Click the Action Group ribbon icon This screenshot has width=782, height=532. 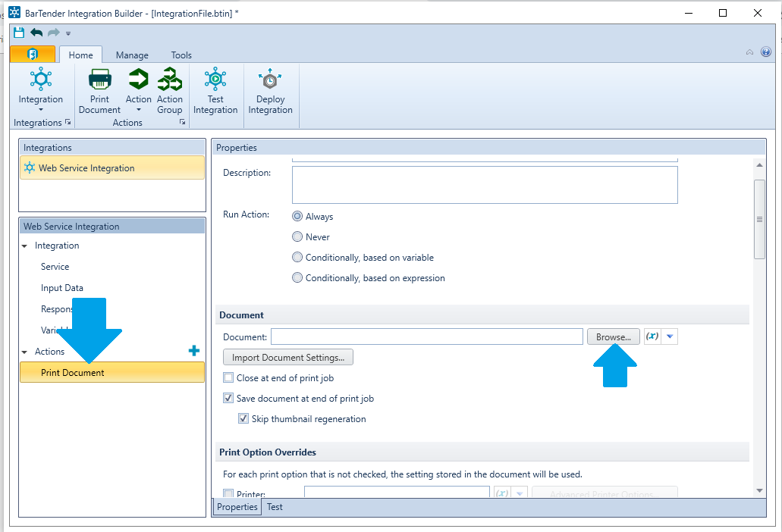coord(170,79)
